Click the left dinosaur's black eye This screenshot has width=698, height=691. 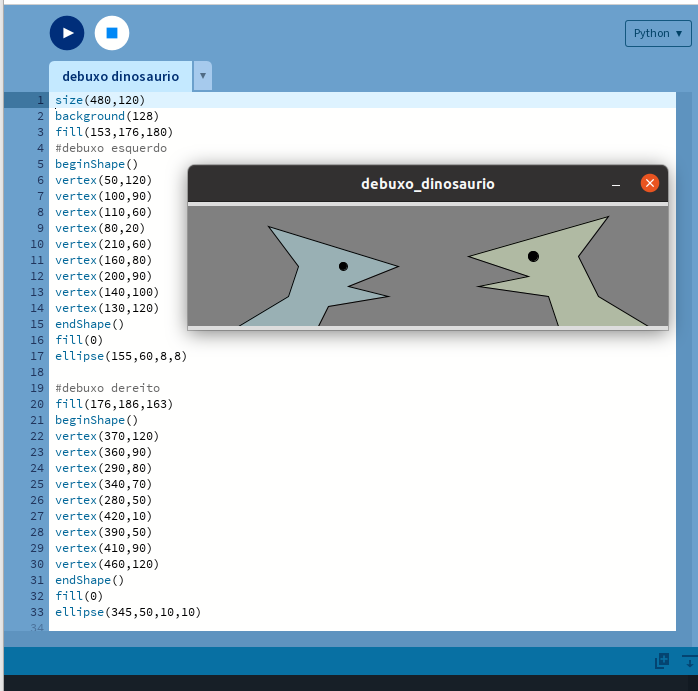point(343,266)
